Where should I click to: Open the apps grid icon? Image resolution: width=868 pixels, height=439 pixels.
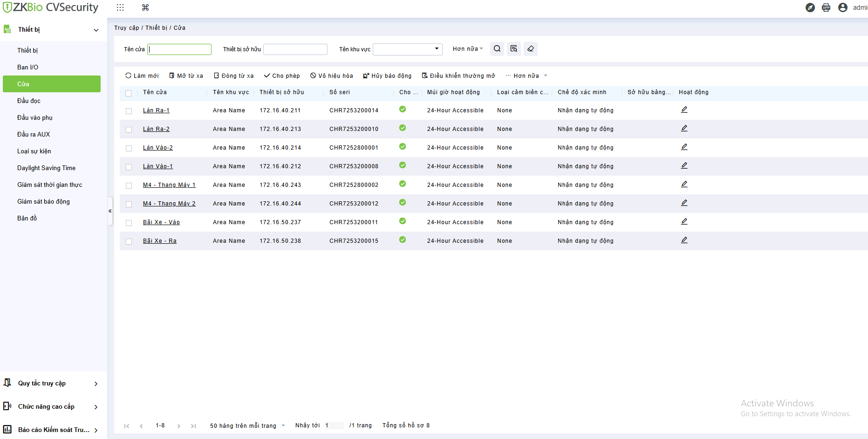tap(120, 7)
